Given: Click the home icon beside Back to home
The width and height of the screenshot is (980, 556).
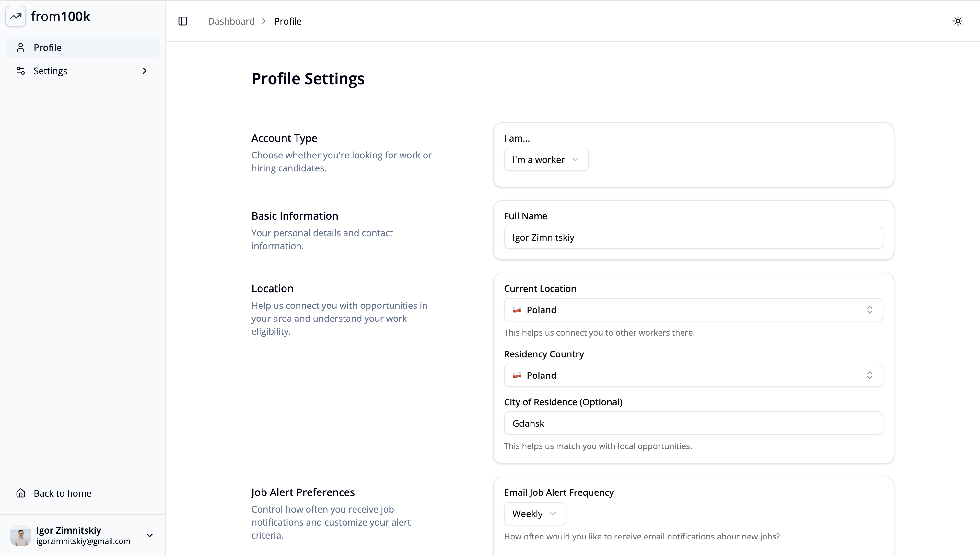Looking at the screenshot, I should coord(21,493).
